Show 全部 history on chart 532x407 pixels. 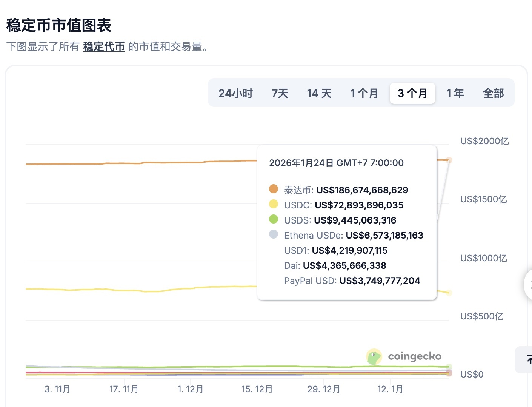coord(494,93)
